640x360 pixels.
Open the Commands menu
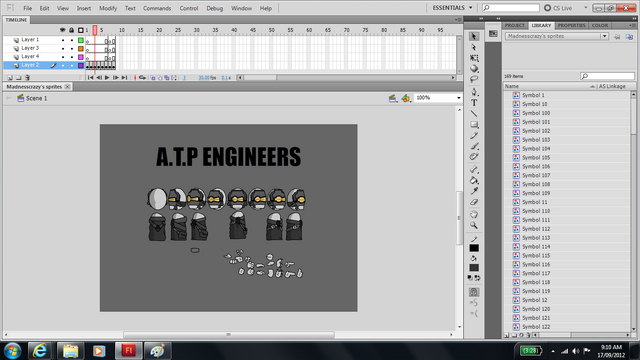point(157,8)
